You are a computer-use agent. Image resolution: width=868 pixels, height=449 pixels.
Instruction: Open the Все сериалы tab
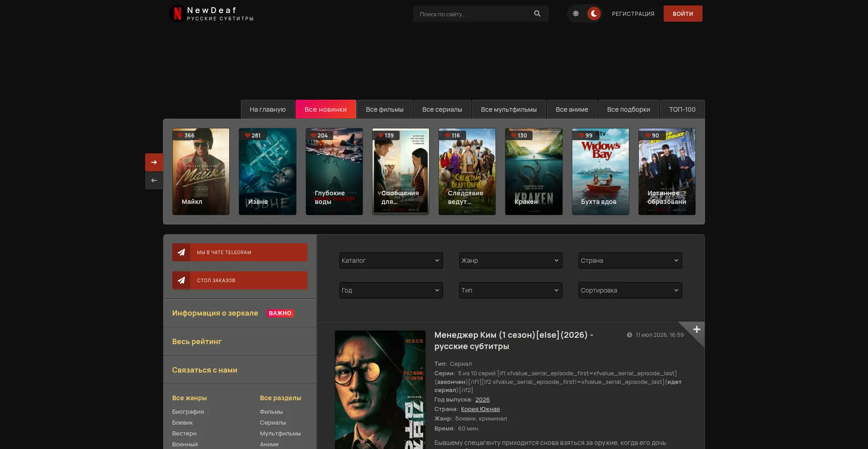point(442,109)
